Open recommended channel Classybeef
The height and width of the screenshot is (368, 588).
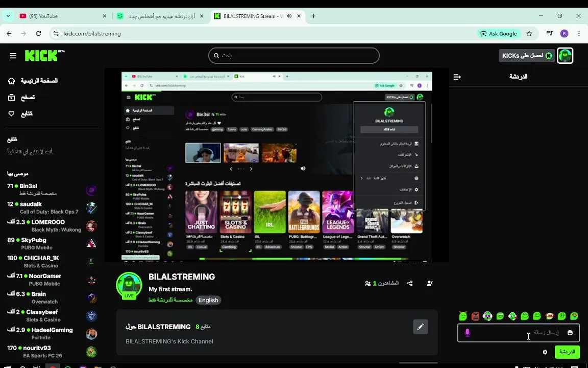52,316
